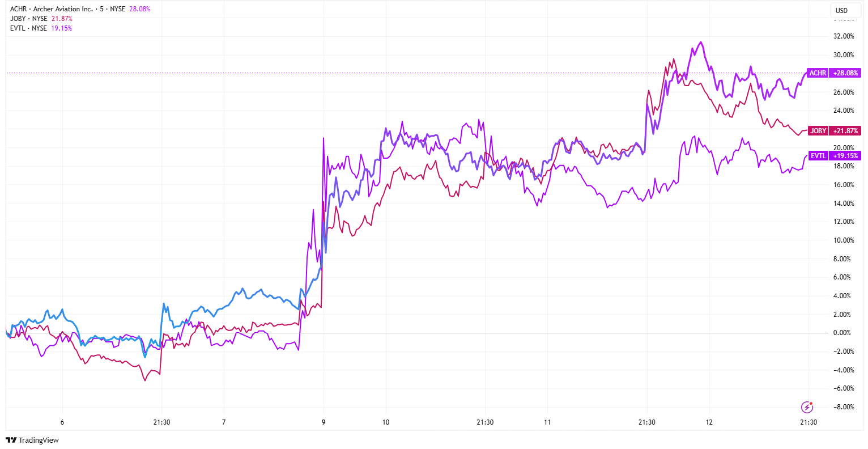
Task: Click the 0.00% price axis label
Action: coord(844,333)
